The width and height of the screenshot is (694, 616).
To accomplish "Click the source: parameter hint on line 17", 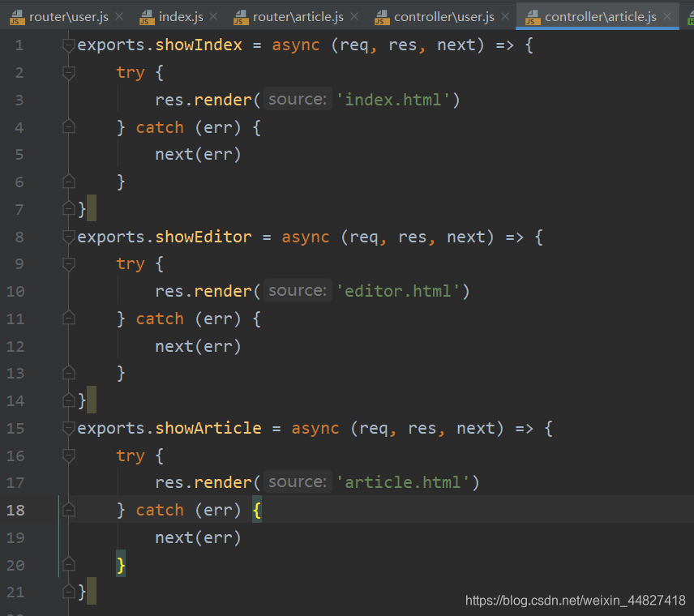I will pyautogui.click(x=298, y=482).
